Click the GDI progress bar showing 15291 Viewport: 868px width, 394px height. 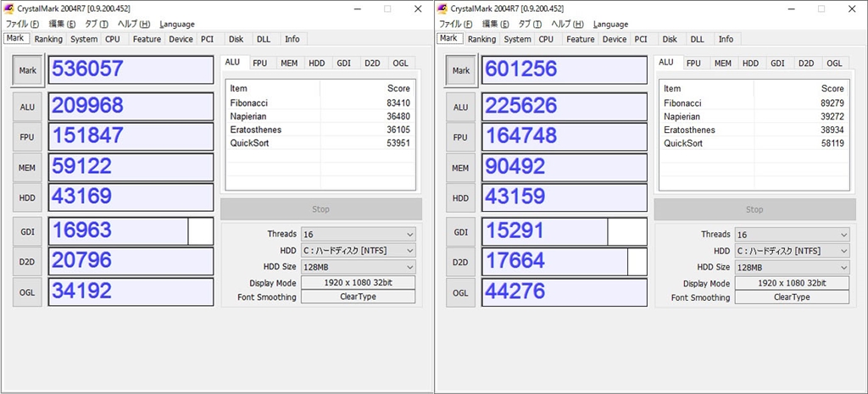pos(564,232)
